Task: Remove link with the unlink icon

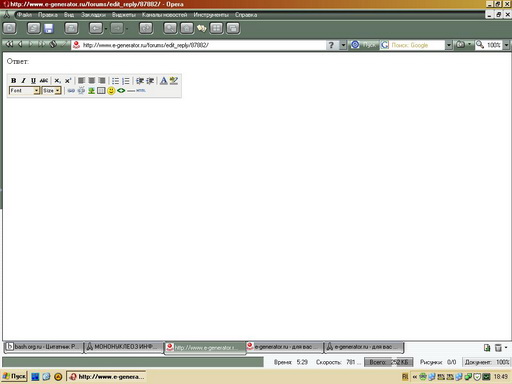Action: point(81,91)
